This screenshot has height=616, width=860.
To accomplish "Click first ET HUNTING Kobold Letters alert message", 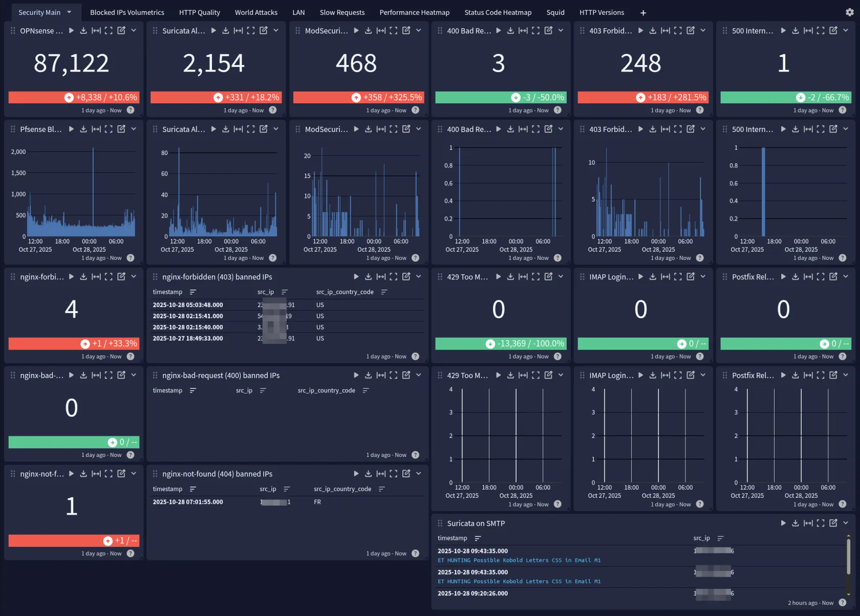I will (x=519, y=560).
